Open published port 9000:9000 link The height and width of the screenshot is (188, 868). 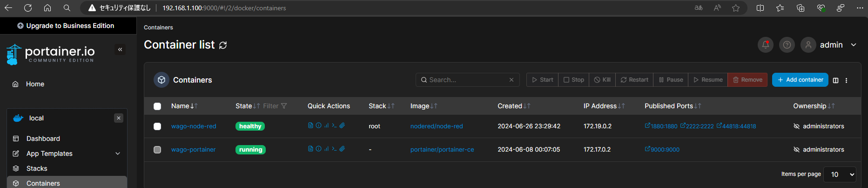(662, 149)
